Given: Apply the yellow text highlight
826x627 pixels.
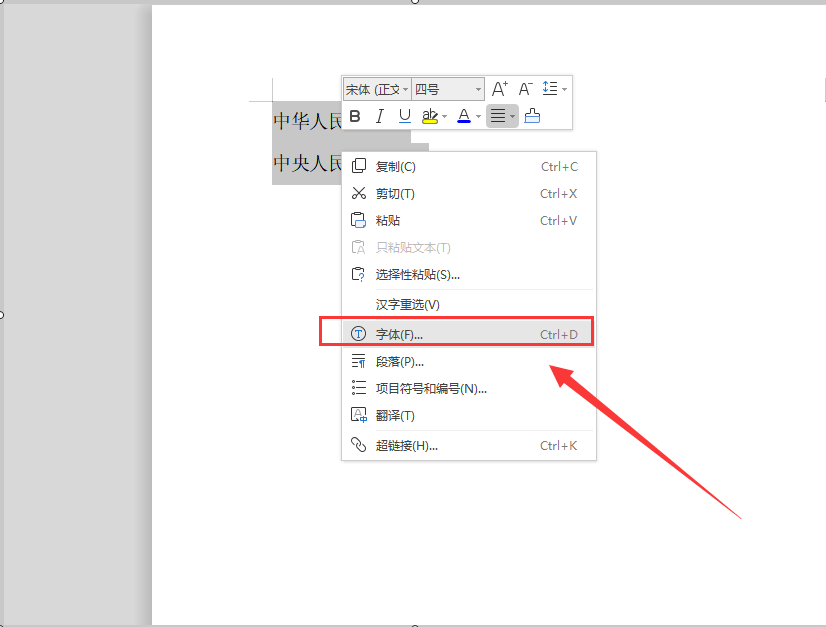Looking at the screenshot, I should pyautogui.click(x=430, y=116).
